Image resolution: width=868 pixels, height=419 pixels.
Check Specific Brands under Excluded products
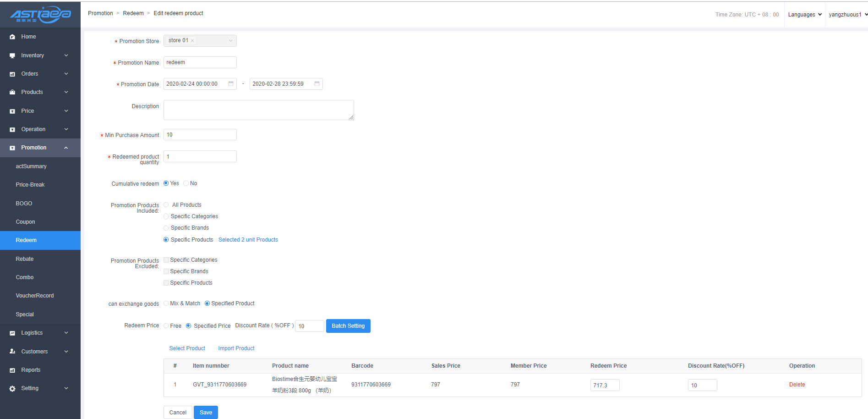[x=166, y=271]
